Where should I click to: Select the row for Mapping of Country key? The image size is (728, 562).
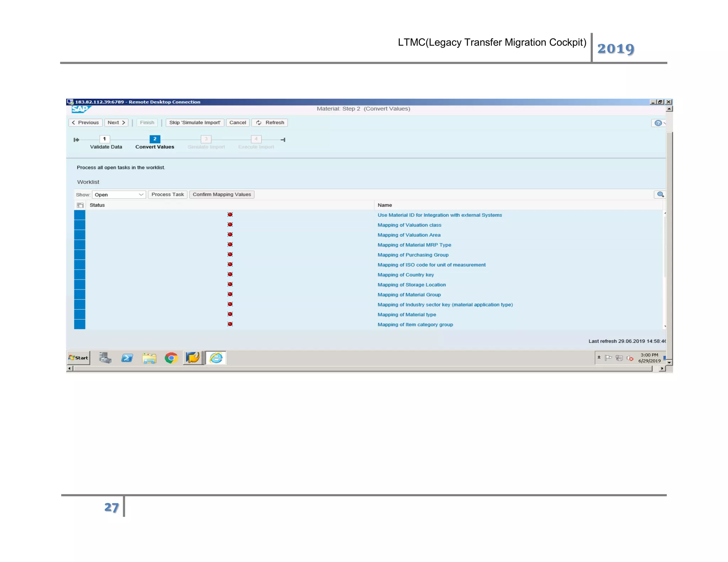click(x=80, y=275)
